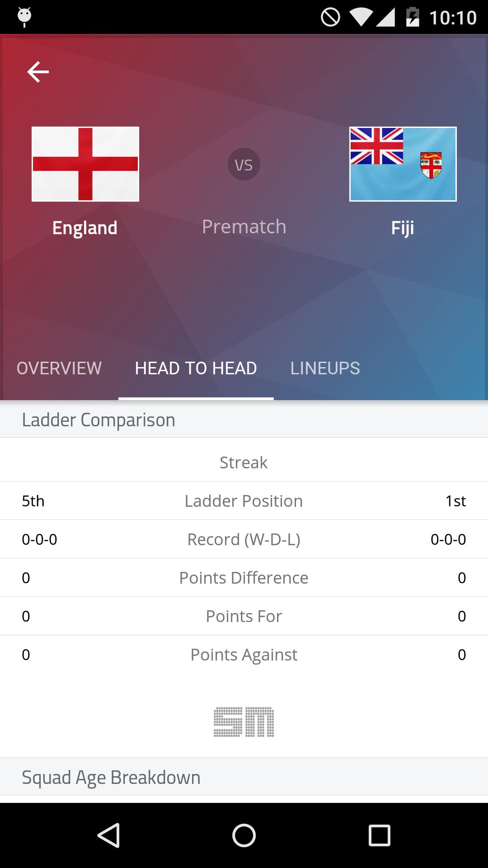Switch to the OVERVIEW tab
The height and width of the screenshot is (868, 488).
pyautogui.click(x=59, y=368)
